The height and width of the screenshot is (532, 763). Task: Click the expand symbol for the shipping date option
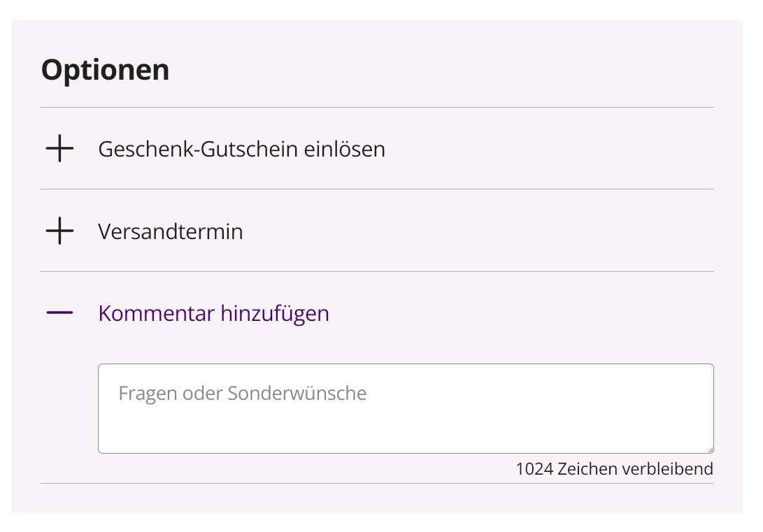point(59,231)
